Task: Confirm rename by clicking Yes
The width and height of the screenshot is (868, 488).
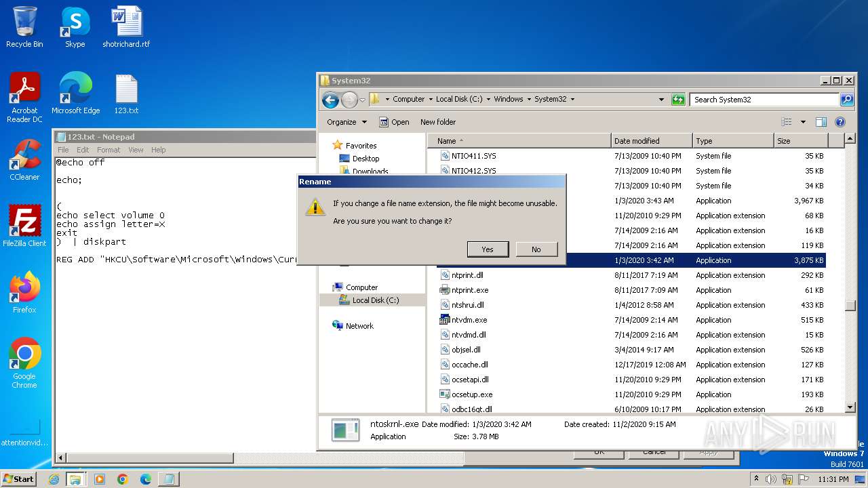Action: click(488, 249)
